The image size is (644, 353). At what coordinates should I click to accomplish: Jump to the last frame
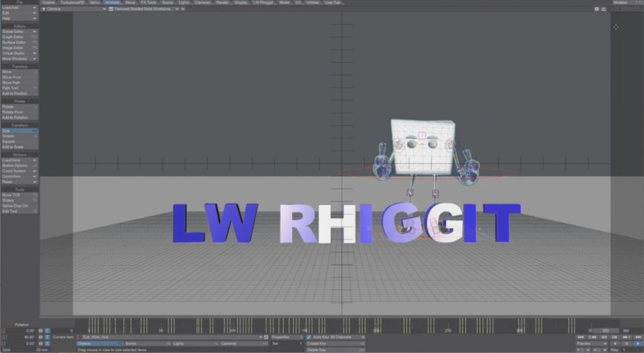638,337
